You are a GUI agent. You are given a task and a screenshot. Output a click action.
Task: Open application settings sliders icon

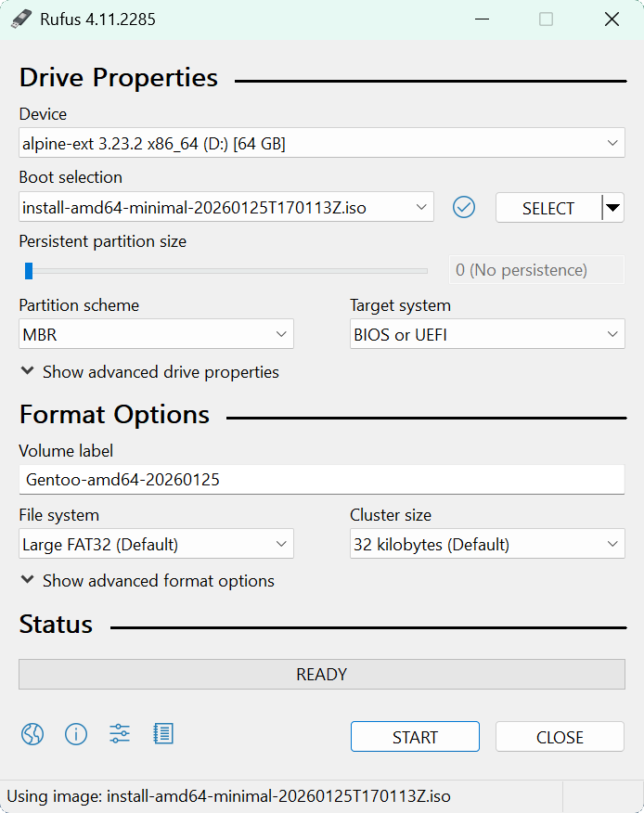click(x=120, y=735)
